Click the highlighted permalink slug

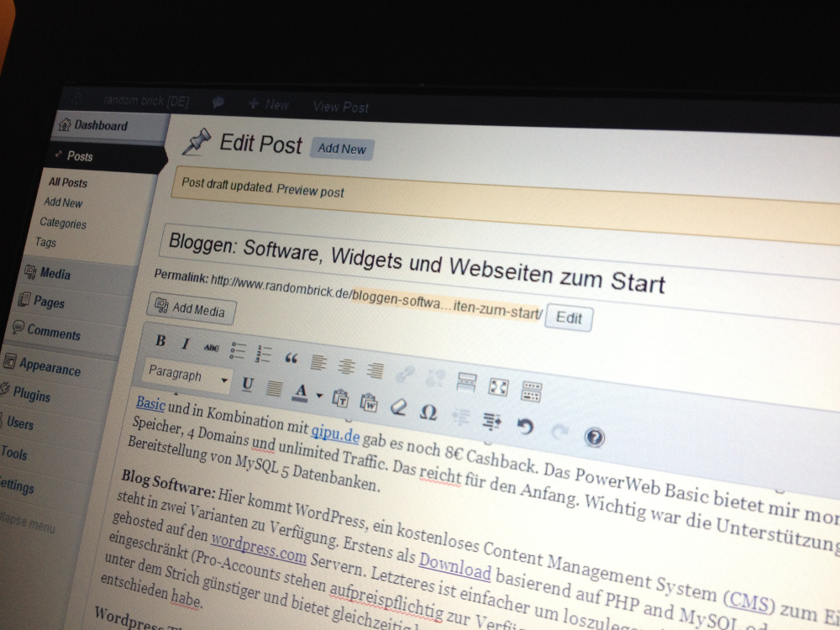(x=448, y=304)
